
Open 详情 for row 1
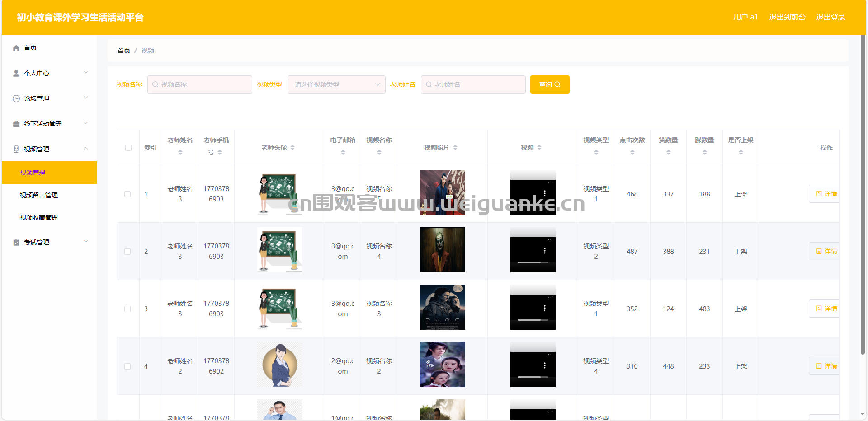pyautogui.click(x=824, y=194)
